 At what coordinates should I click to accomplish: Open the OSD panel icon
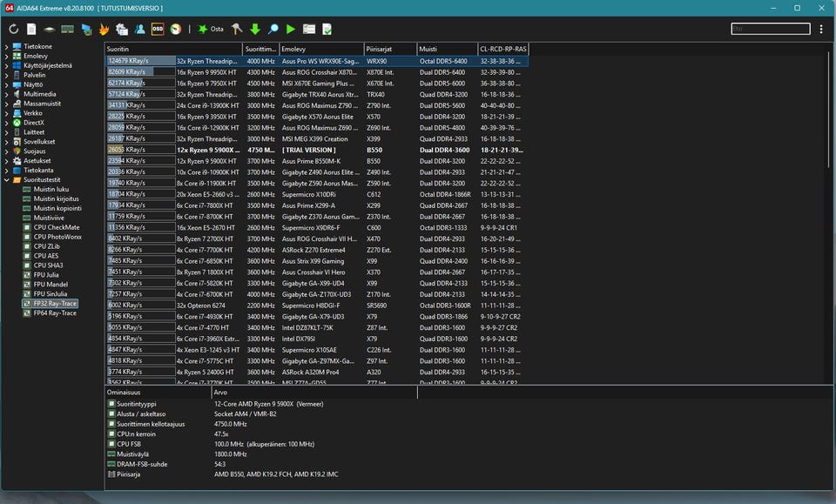[158, 29]
